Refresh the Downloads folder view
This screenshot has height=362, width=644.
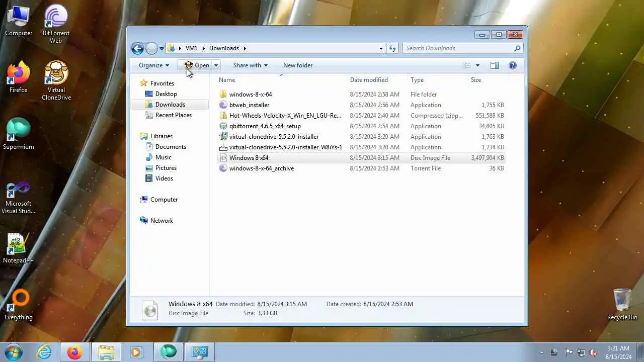pos(392,48)
